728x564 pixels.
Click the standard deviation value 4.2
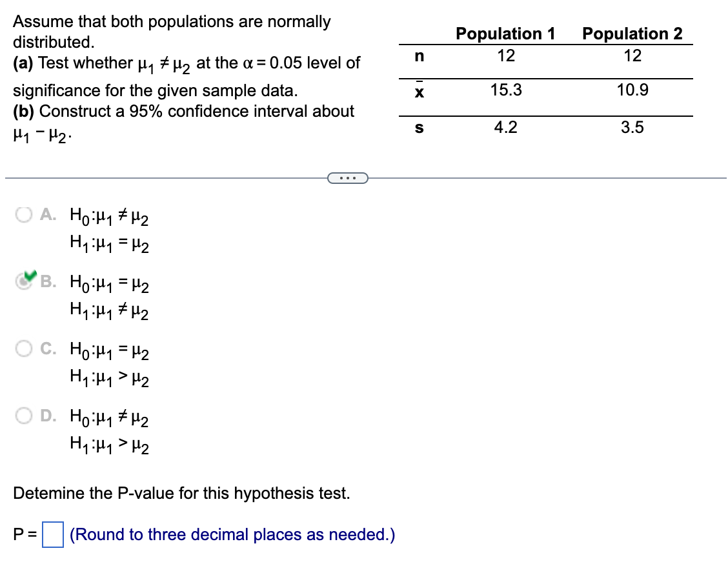pos(505,127)
